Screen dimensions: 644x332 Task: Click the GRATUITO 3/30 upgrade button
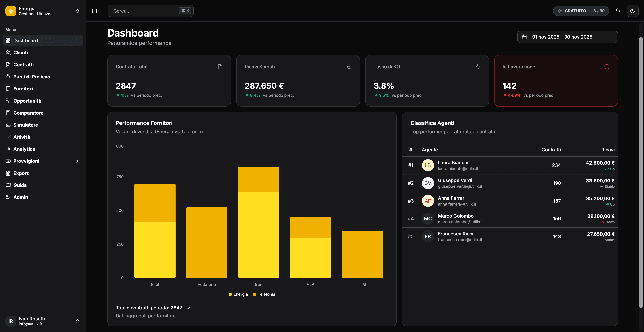click(581, 11)
